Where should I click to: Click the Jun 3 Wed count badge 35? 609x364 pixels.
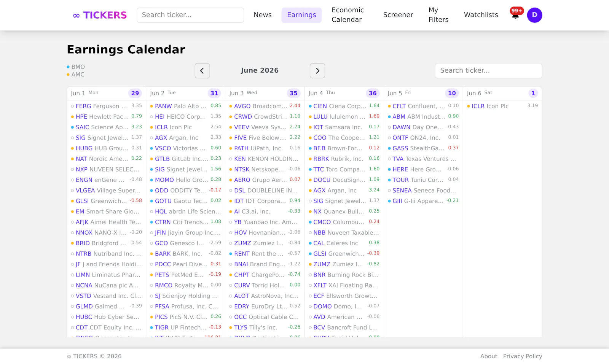(x=293, y=93)
